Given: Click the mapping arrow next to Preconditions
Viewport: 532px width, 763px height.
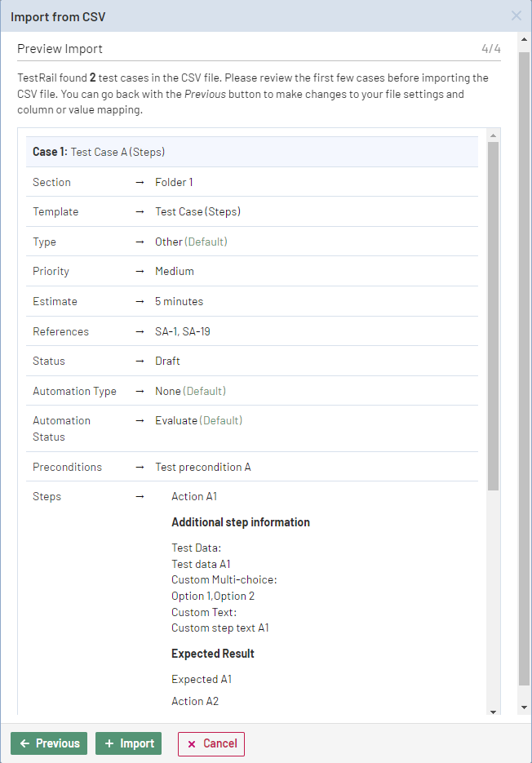Looking at the screenshot, I should pyautogui.click(x=139, y=466).
